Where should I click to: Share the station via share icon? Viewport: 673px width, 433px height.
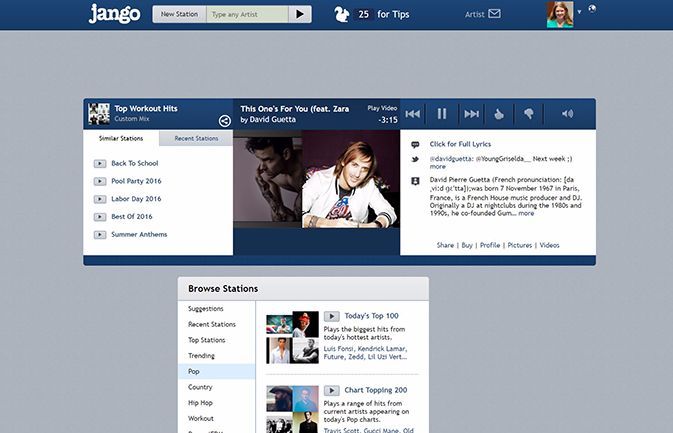(x=224, y=121)
